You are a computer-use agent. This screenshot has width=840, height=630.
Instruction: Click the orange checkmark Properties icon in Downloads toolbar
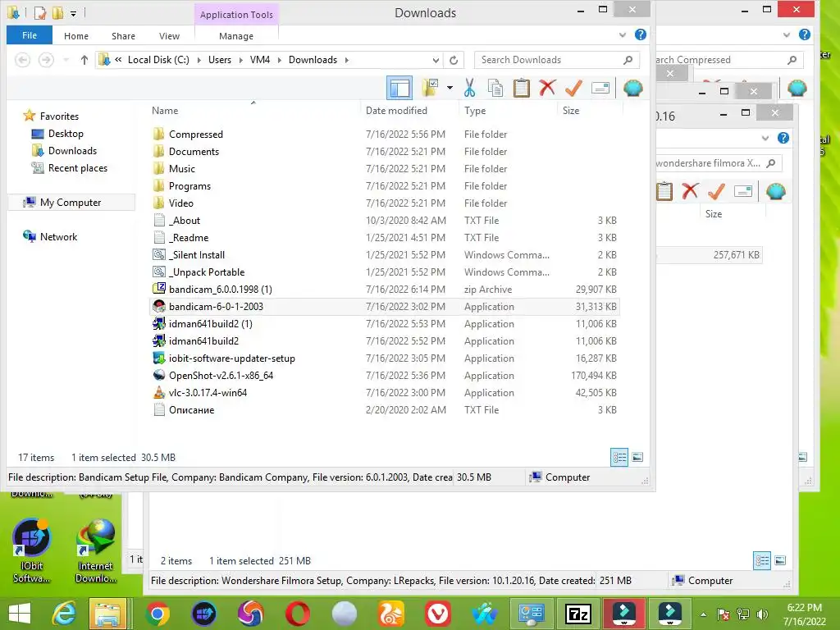click(x=573, y=88)
